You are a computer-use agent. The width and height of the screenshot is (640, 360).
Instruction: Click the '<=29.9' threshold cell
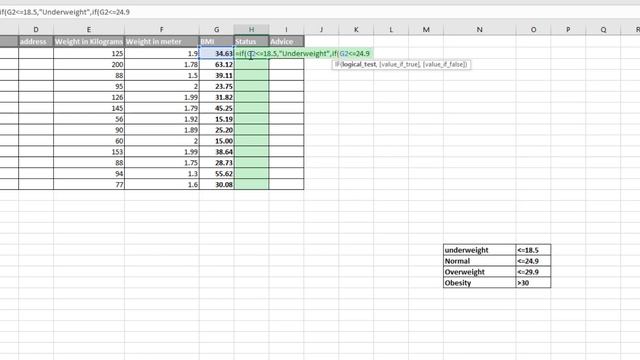[x=533, y=272]
